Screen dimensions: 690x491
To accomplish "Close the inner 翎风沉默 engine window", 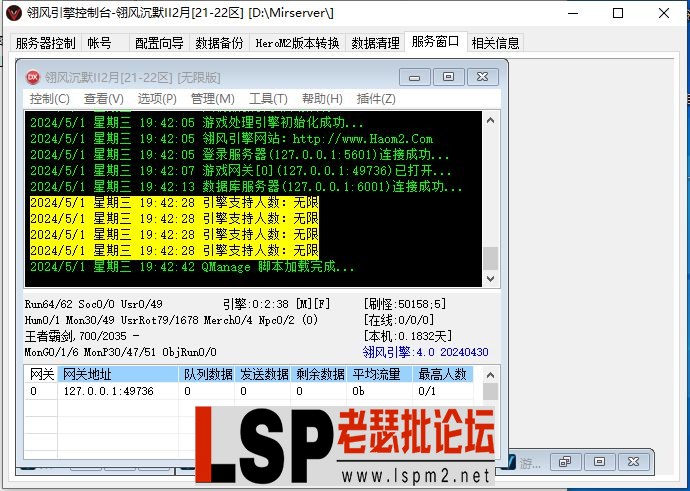I will pos(483,77).
